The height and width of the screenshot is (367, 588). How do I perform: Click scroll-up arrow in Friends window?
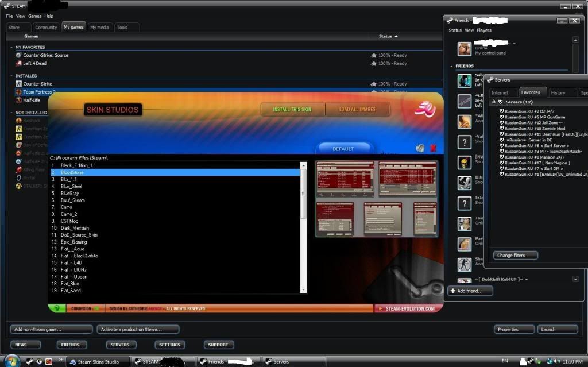click(x=575, y=40)
